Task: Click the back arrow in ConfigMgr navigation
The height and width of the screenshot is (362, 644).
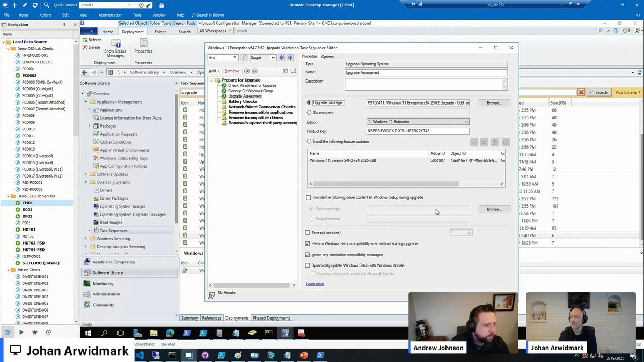Action: coord(85,72)
